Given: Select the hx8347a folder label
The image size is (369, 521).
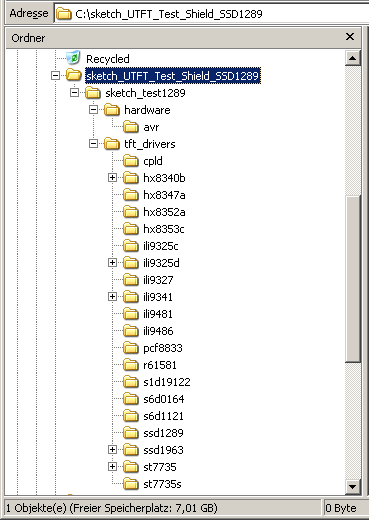Looking at the screenshot, I should pos(164,195).
